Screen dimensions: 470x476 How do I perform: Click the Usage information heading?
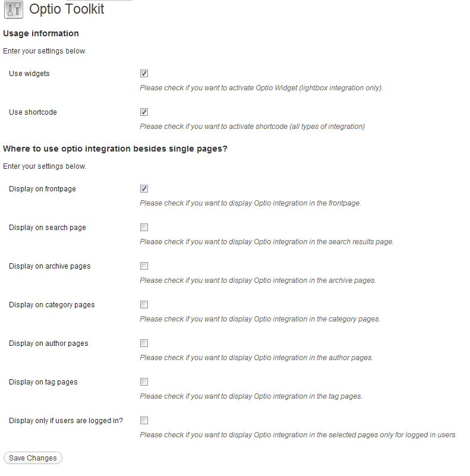(x=40, y=33)
